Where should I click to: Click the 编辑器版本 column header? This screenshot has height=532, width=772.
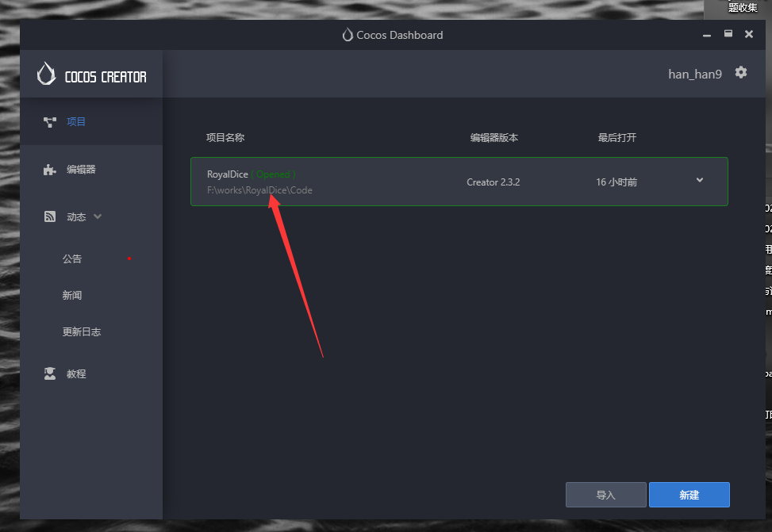[x=494, y=138]
